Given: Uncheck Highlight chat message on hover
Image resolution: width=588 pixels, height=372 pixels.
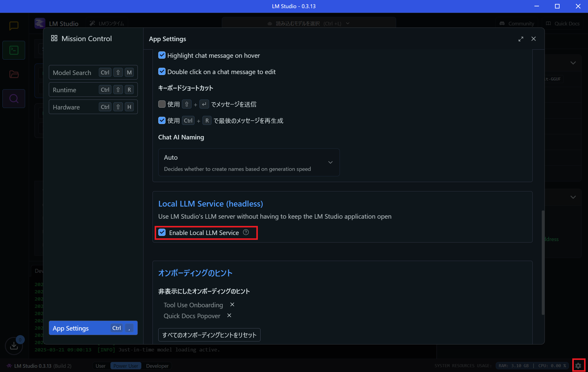Looking at the screenshot, I should (x=162, y=55).
